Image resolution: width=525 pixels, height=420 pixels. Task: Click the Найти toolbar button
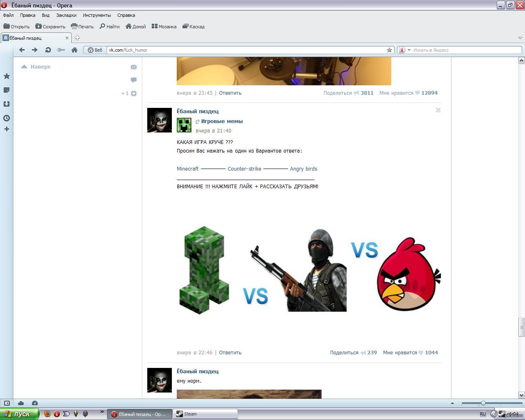[x=110, y=26]
